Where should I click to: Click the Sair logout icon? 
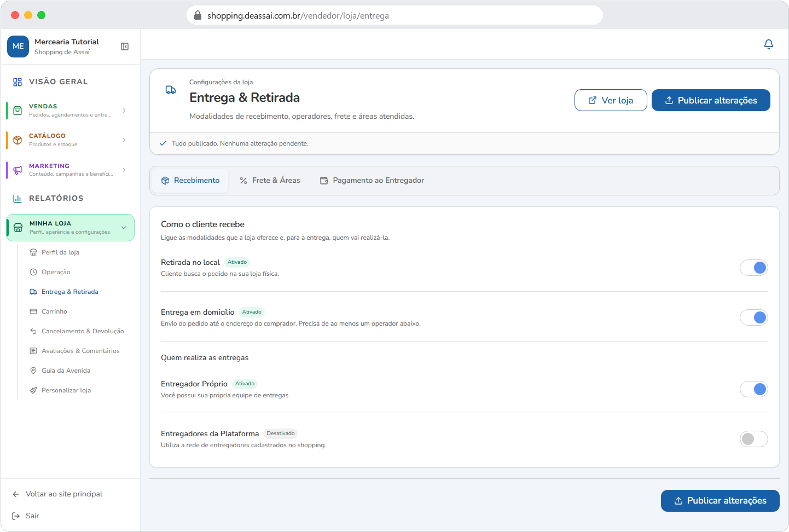coord(16,516)
